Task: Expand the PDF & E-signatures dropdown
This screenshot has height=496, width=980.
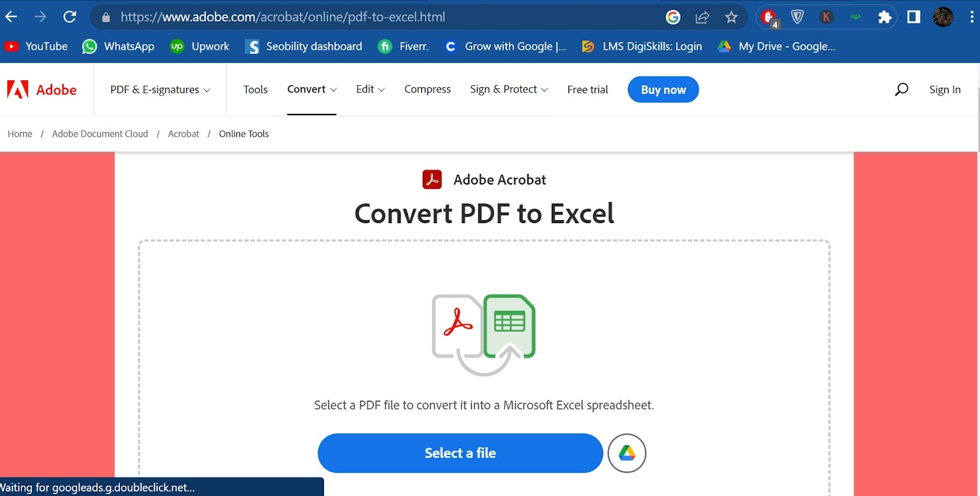Action: [160, 90]
